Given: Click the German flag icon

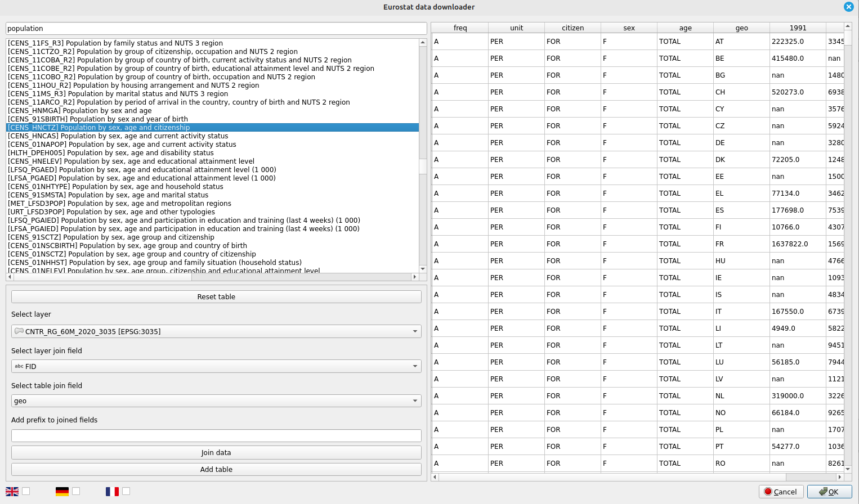Looking at the screenshot, I should (62, 492).
